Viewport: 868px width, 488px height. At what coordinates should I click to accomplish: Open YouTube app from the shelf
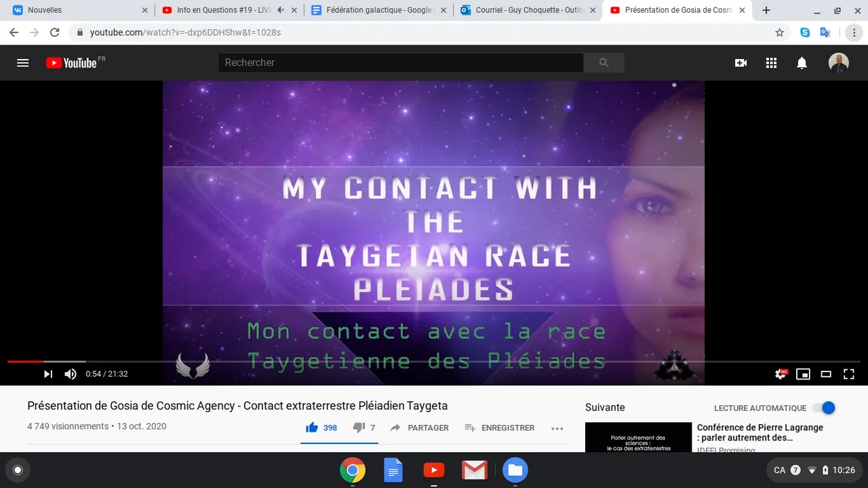point(434,470)
